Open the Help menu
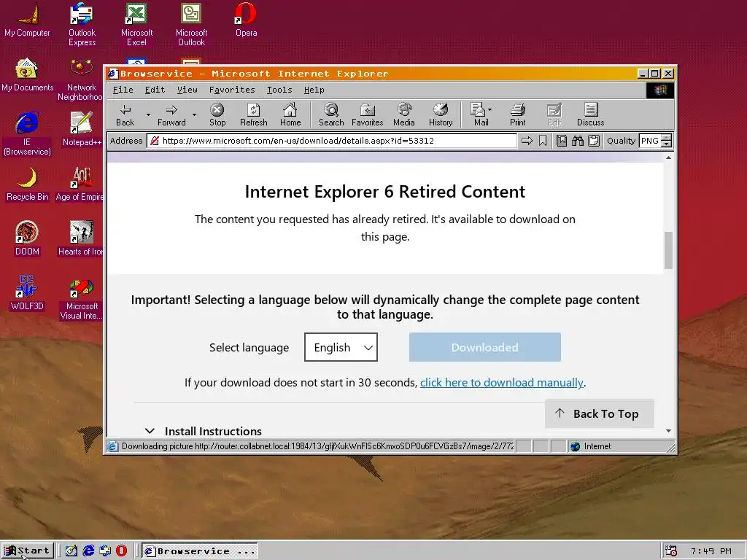The image size is (747, 560). 314,90
